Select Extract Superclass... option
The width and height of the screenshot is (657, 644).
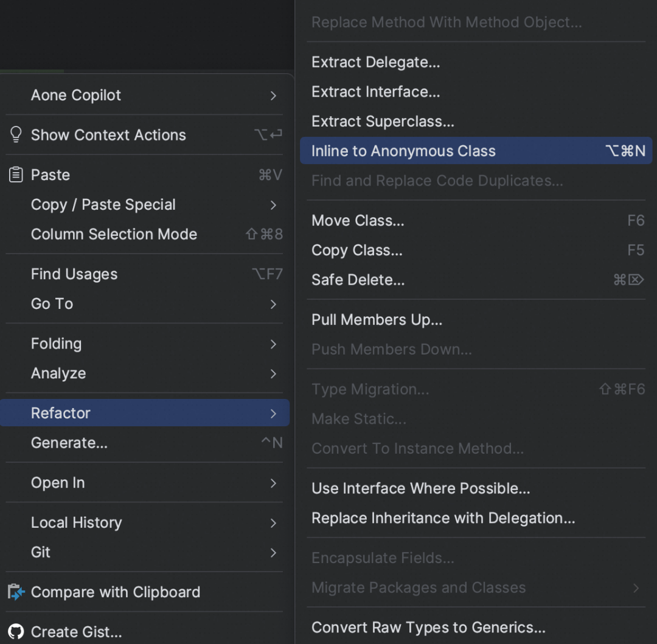tap(476, 122)
